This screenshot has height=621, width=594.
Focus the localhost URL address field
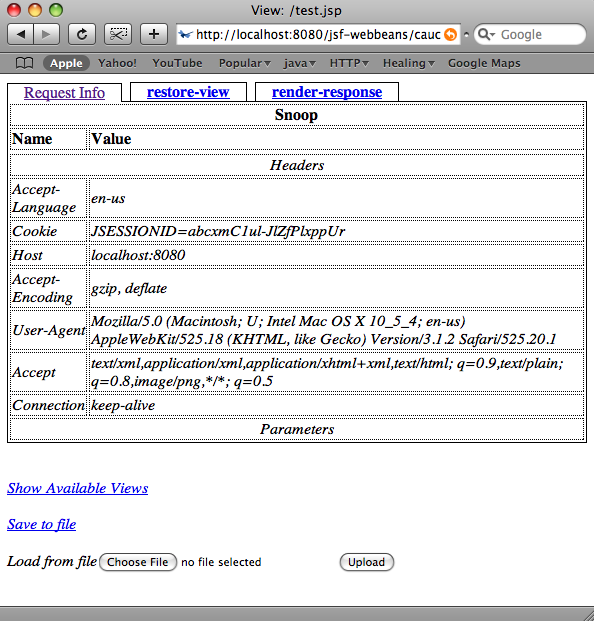coord(318,34)
